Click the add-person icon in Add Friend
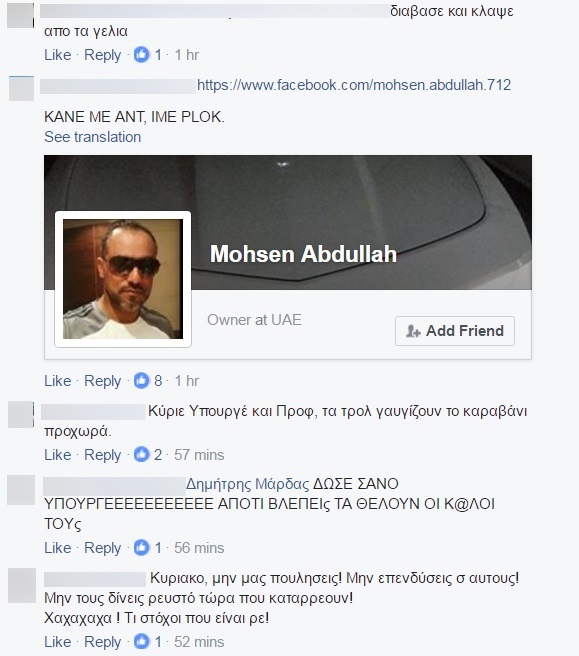Viewport: 579px width, 656px height. [413, 331]
